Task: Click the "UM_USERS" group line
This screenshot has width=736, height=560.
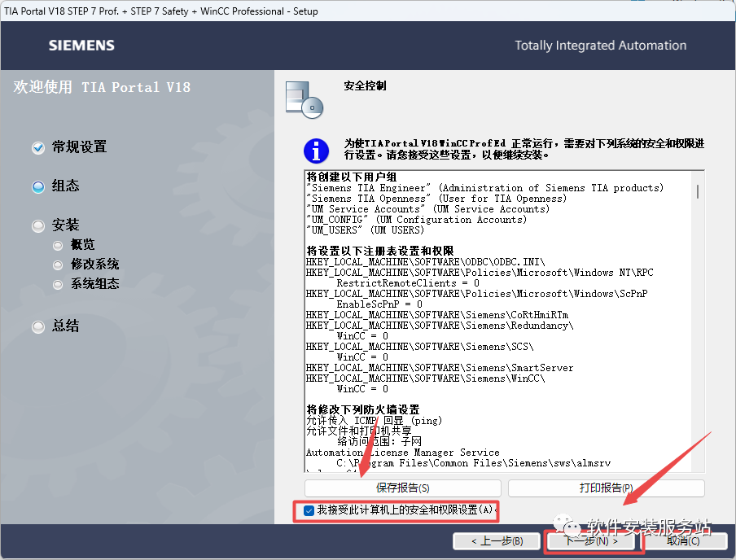Action: click(366, 230)
